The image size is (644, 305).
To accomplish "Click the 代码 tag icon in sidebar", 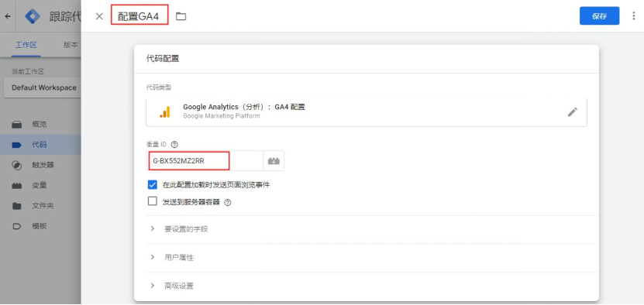I will (x=16, y=145).
